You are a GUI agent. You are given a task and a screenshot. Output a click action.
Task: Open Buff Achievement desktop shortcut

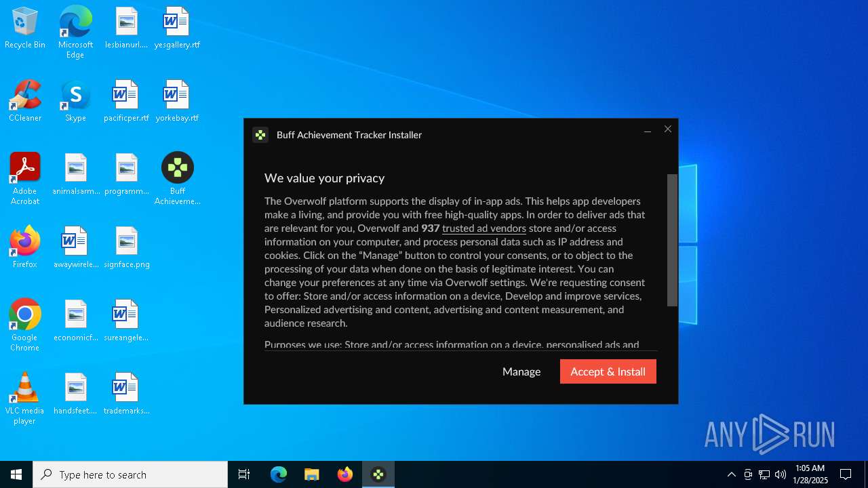click(177, 179)
